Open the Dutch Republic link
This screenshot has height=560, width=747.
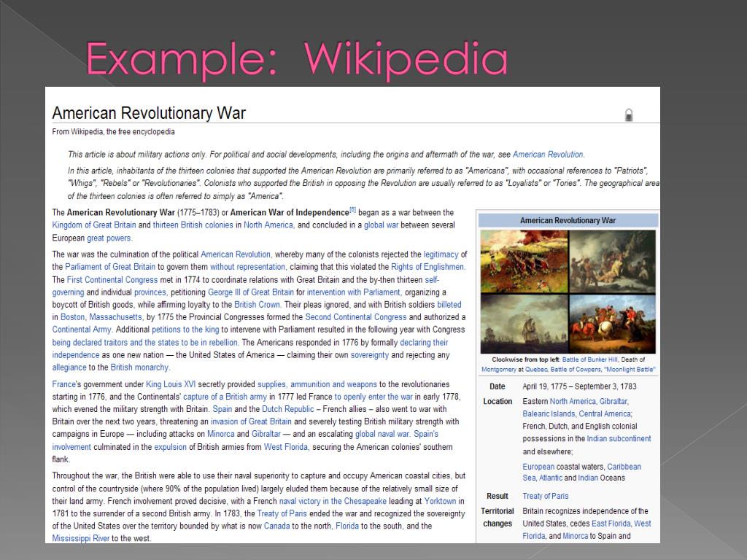pos(287,408)
